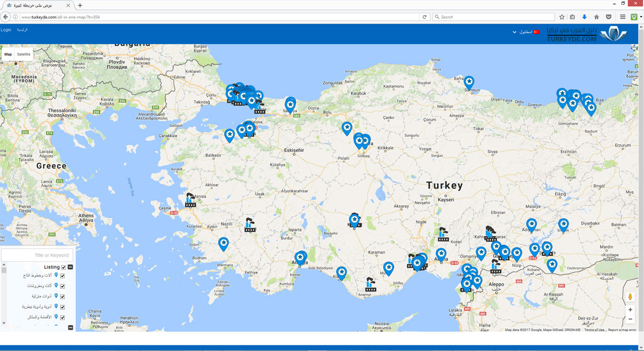The width and height of the screenshot is (644, 351).
Task: Open the الرئيسية home link
Action: tap(22, 30)
